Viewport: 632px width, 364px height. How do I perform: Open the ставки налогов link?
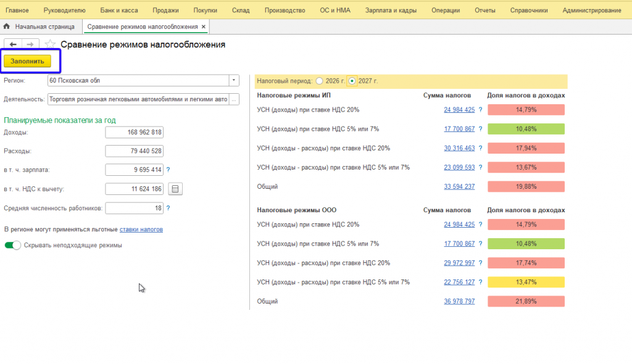click(141, 230)
